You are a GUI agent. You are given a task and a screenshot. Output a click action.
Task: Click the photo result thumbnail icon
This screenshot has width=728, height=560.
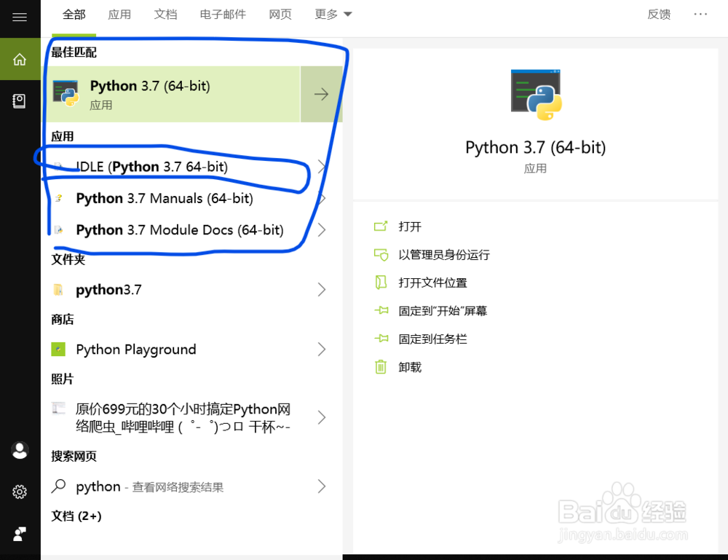58,408
